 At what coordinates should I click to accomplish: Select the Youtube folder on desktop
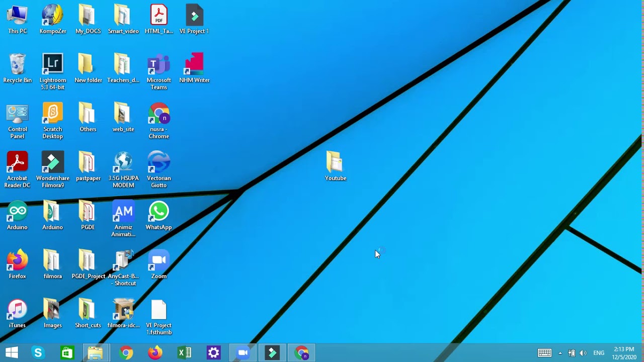click(x=335, y=162)
